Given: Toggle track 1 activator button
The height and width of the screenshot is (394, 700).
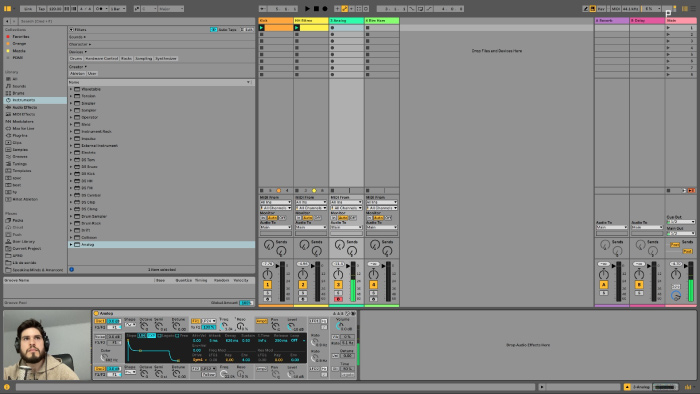Looking at the screenshot, I should (267, 285).
